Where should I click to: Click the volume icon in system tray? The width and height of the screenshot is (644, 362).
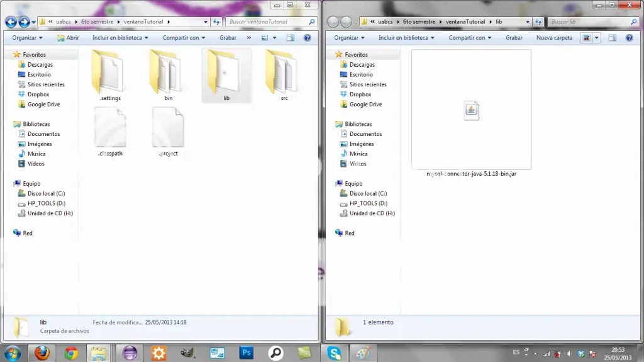point(569,354)
